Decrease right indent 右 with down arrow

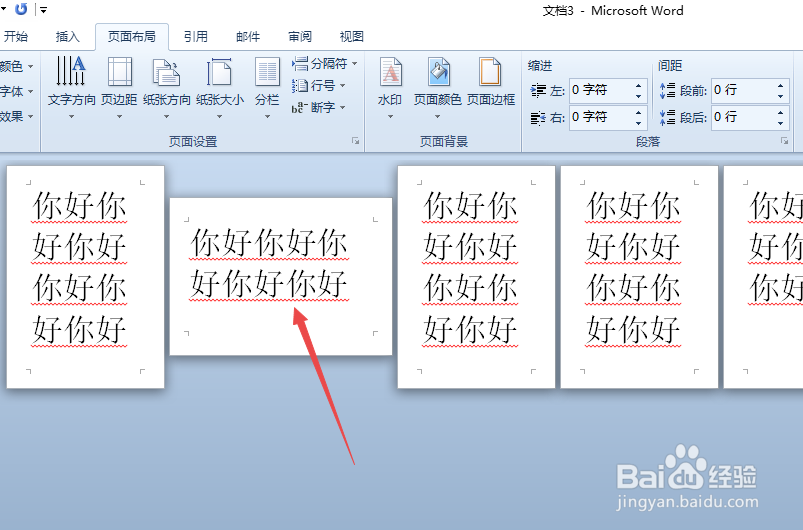639,123
